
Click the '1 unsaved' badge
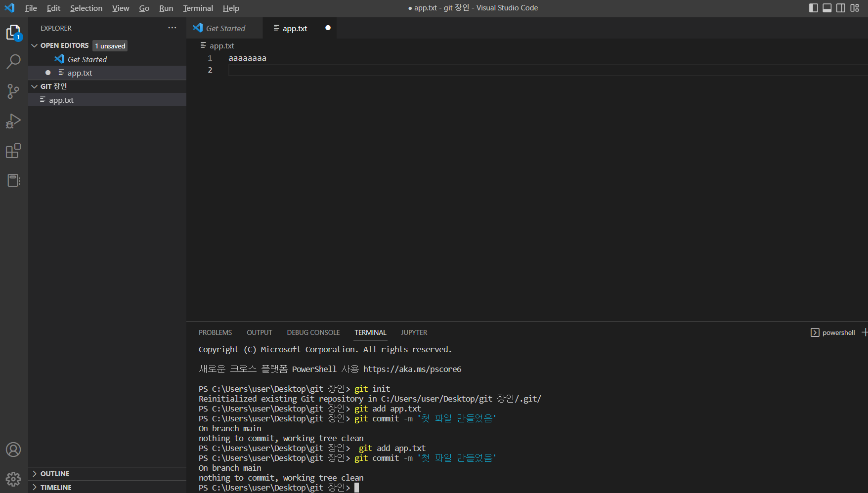(110, 46)
